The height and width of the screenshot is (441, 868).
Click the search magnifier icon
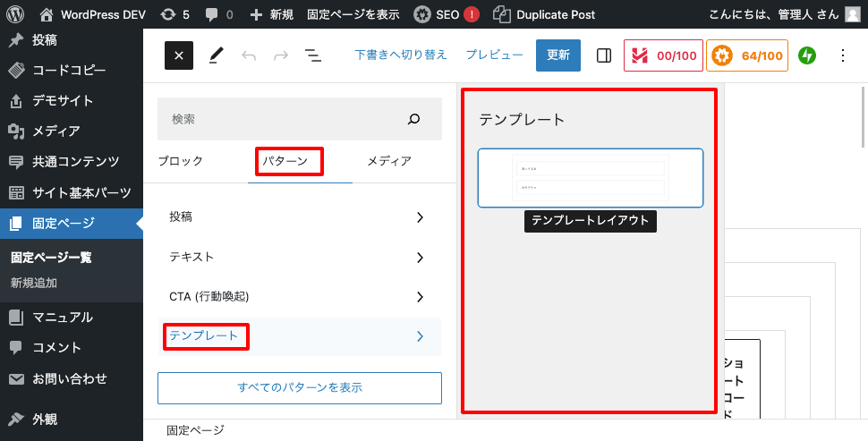413,119
